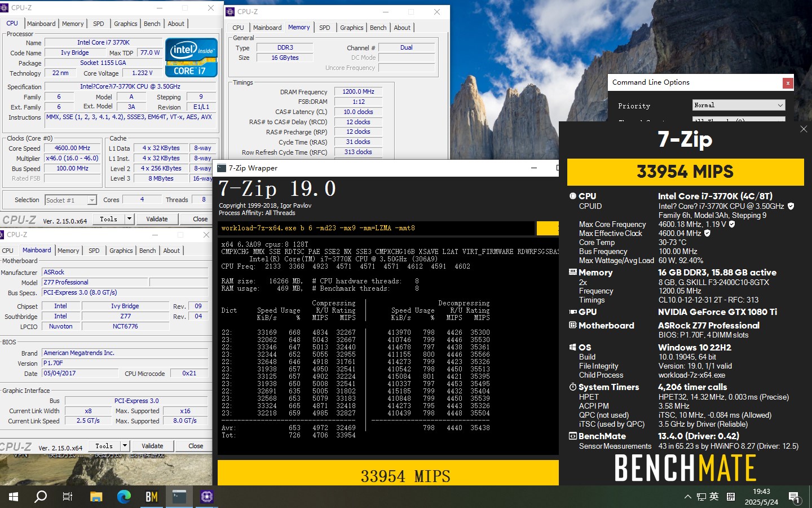Click the OS Windows icon in BenchMate panel
The width and height of the screenshot is (812, 508).
coord(573,347)
